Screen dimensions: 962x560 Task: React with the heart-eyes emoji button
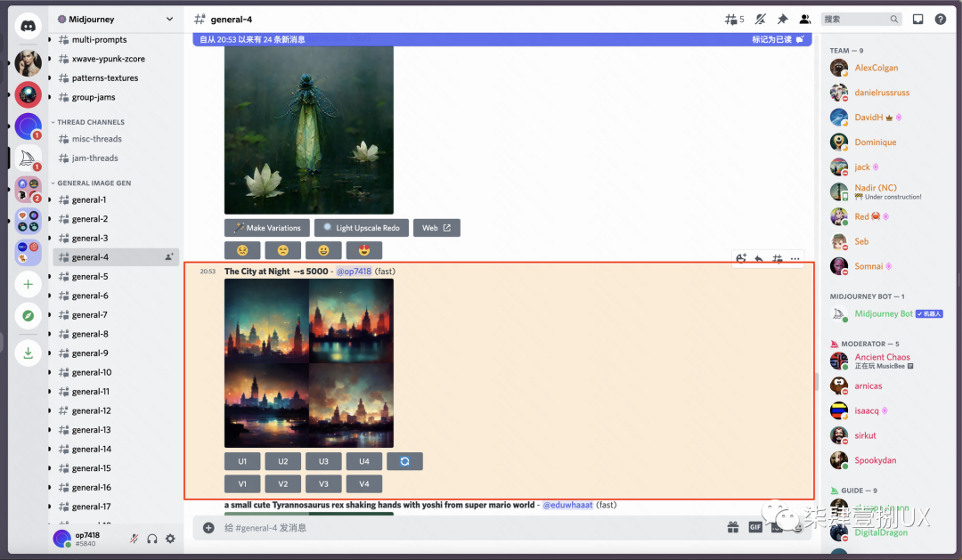pos(364,250)
